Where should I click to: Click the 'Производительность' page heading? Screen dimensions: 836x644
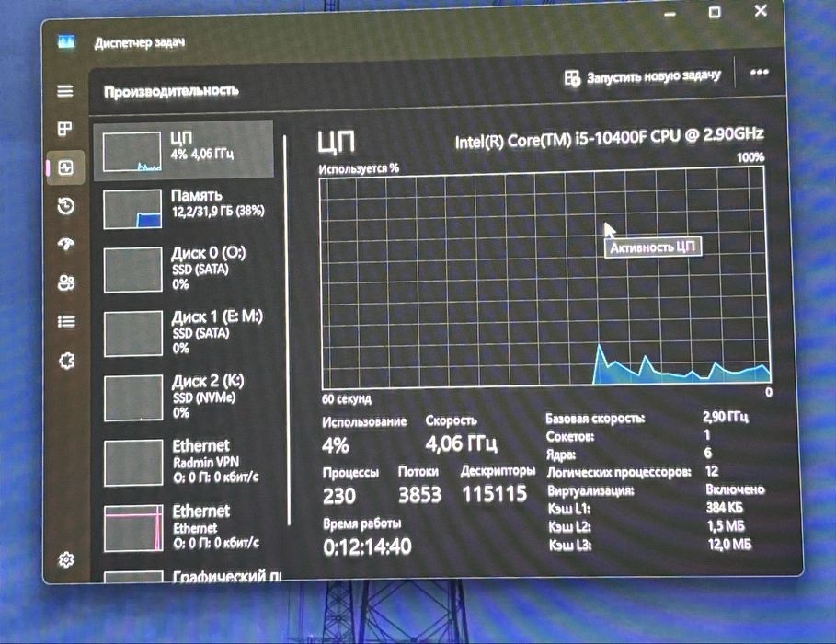171,91
